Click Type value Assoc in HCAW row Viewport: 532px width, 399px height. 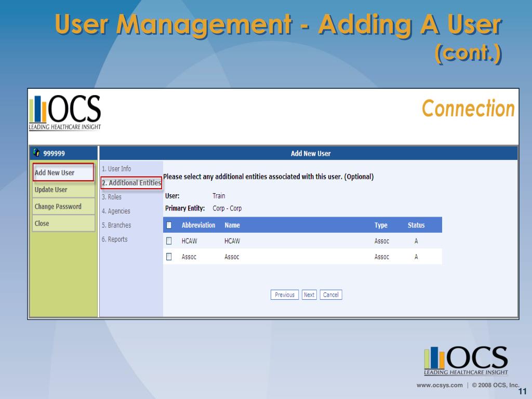(x=382, y=241)
